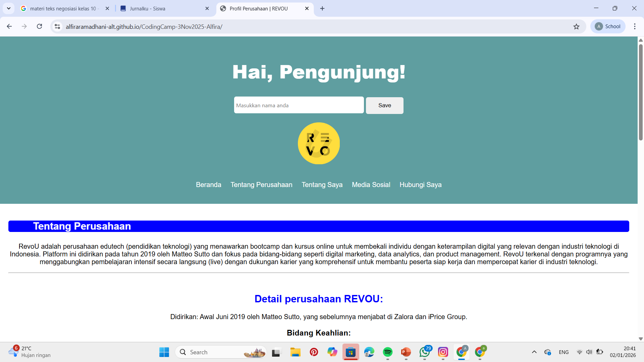Open Pinterest from the taskbar
Image resolution: width=644 pixels, height=362 pixels.
pos(314,352)
